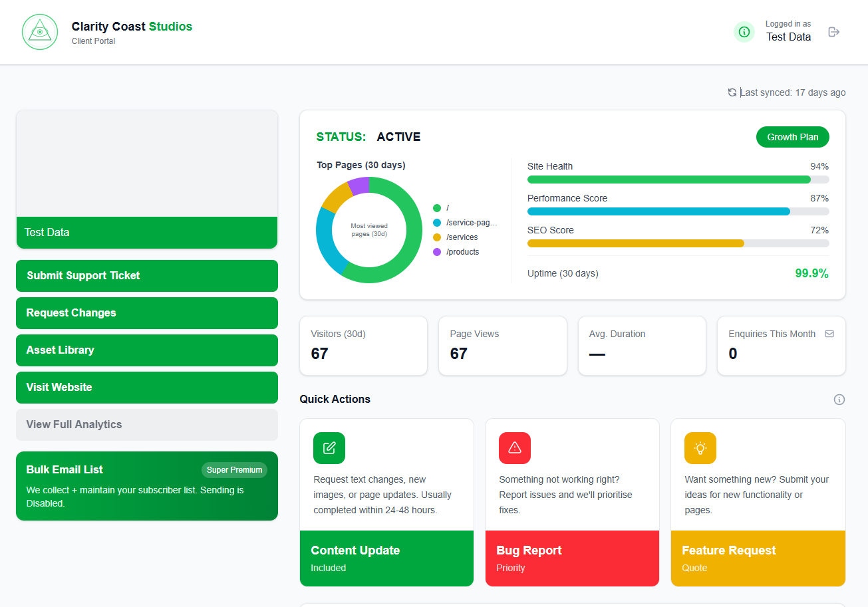Click the Submit Support Ticket button
Image resolution: width=868 pixels, height=607 pixels.
146,275
